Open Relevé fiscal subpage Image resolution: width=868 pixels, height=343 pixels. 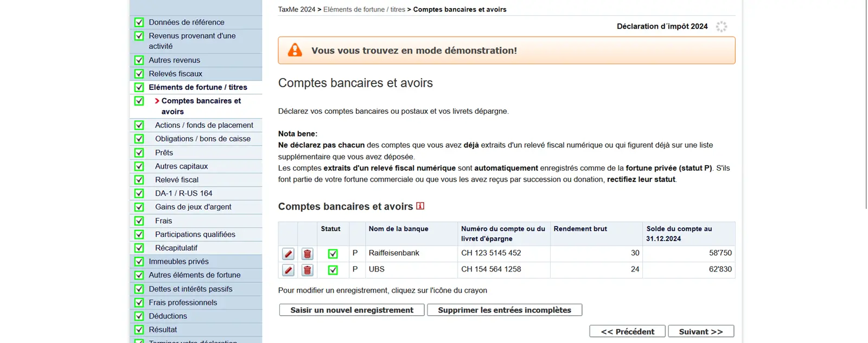(x=177, y=180)
